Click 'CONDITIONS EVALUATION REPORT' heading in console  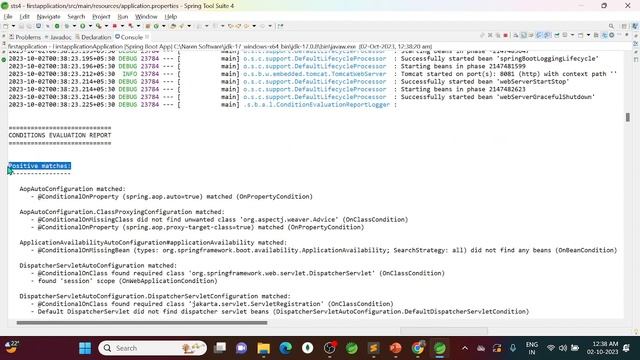[60, 135]
